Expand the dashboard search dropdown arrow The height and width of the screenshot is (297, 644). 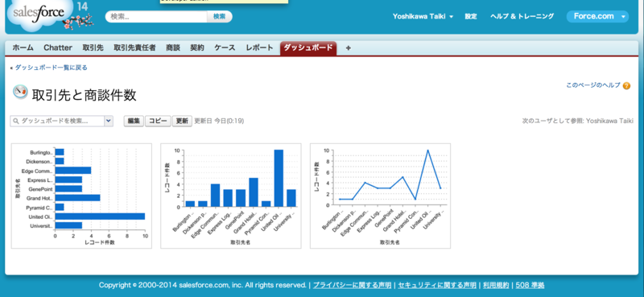(x=109, y=122)
